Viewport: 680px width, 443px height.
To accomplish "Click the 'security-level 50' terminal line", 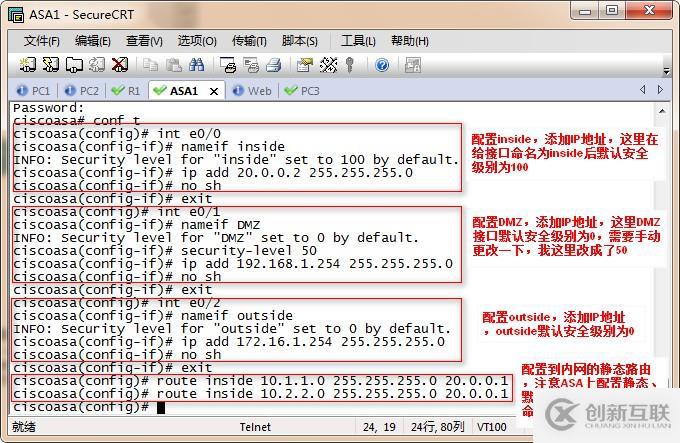I will pyautogui.click(x=165, y=251).
